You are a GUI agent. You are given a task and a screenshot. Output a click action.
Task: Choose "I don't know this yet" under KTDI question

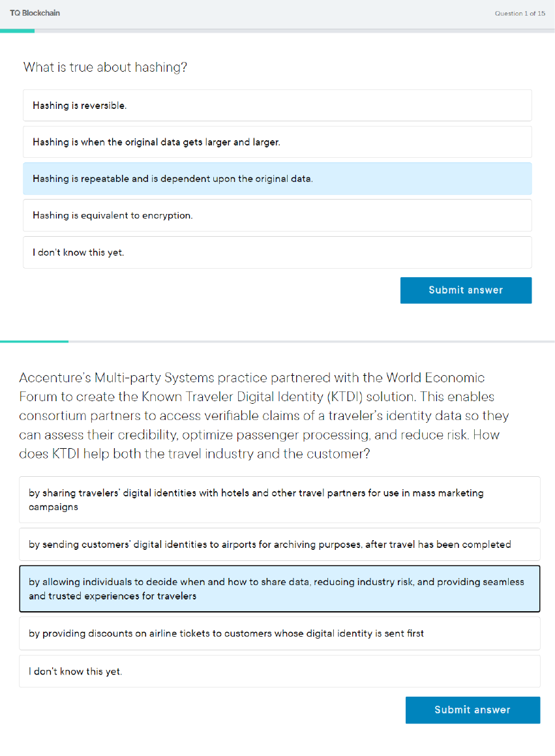pos(279,671)
